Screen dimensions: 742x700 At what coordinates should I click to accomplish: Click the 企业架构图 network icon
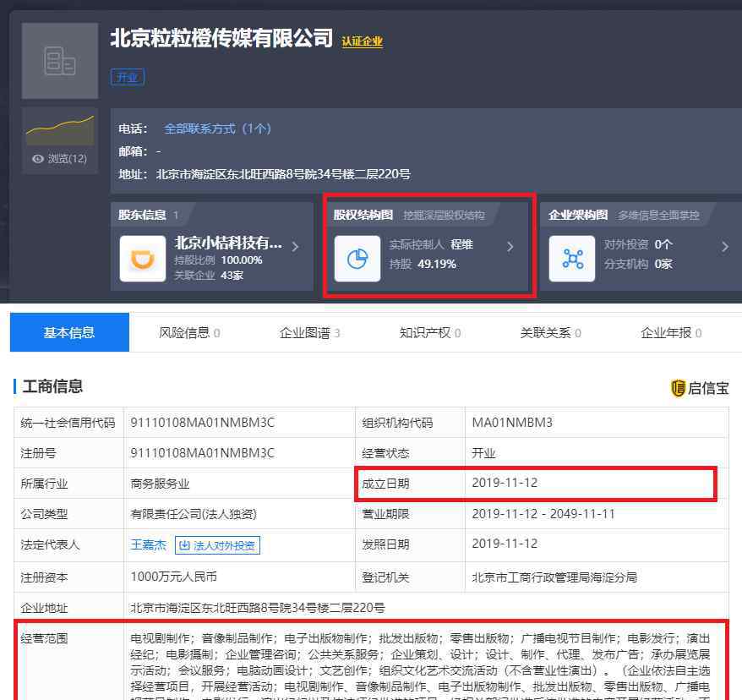coord(572,259)
